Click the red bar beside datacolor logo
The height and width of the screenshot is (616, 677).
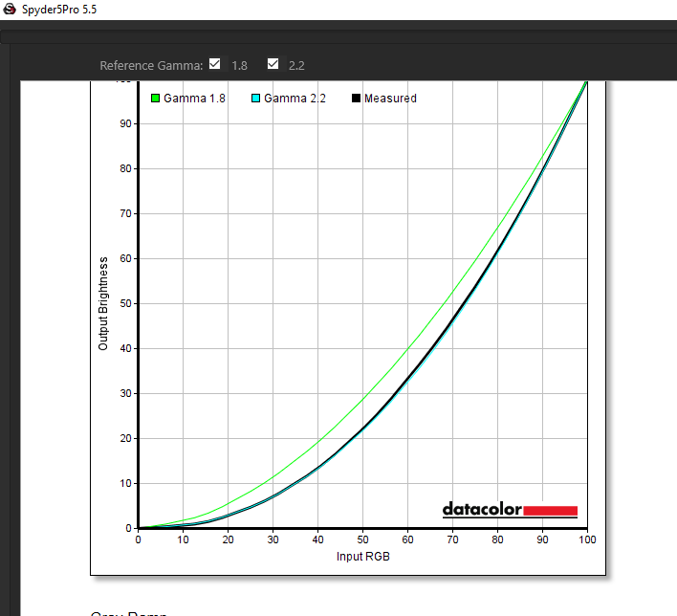point(551,511)
